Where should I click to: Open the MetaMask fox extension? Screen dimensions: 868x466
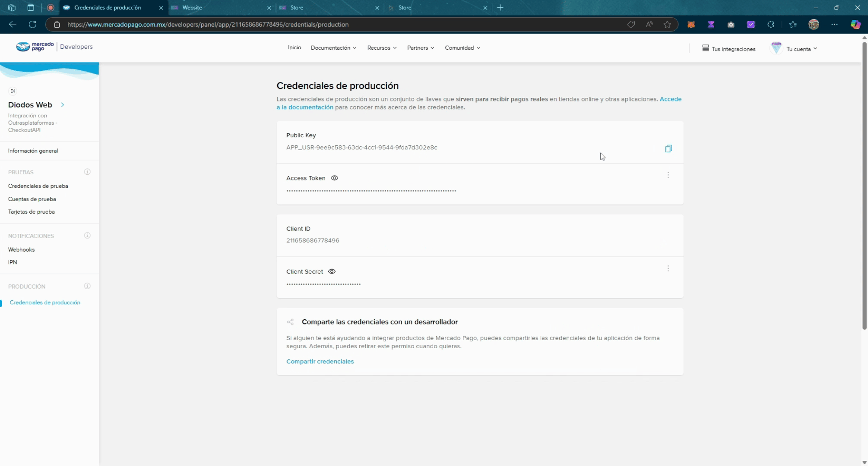click(x=691, y=25)
